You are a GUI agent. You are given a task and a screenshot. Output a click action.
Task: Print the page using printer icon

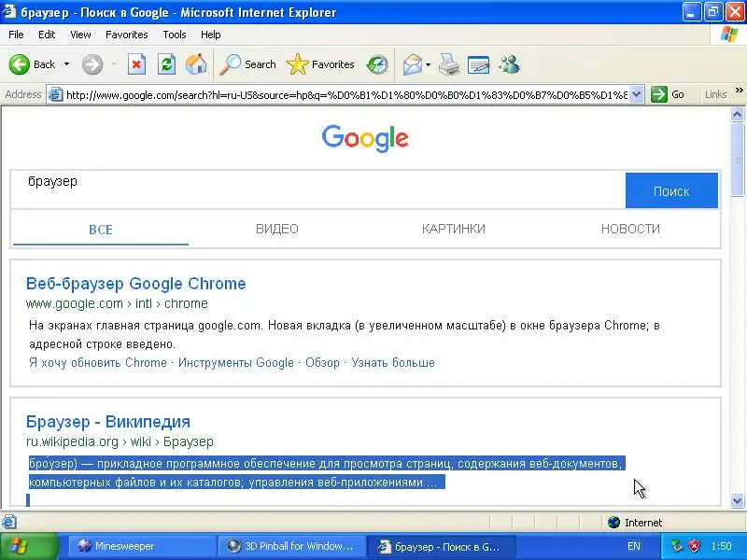pyautogui.click(x=449, y=64)
